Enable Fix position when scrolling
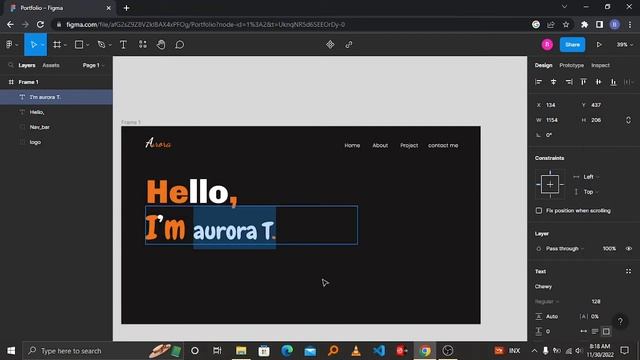Viewport: 640px width, 360px height. coord(539,211)
